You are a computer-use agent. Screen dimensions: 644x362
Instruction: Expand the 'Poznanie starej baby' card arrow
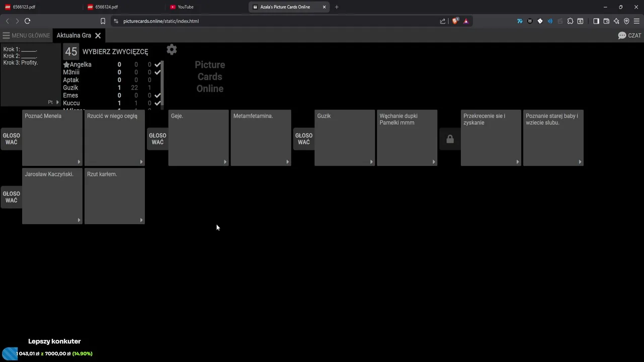click(580, 162)
